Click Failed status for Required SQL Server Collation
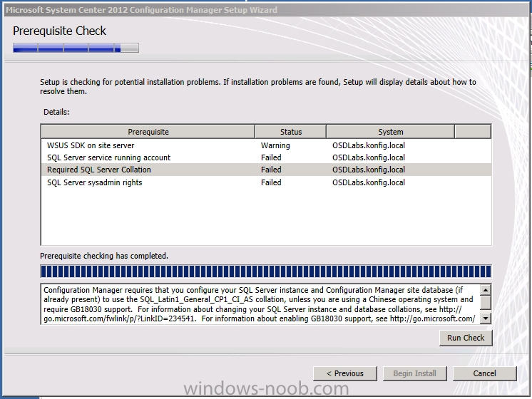The image size is (532, 399). pyautogui.click(x=271, y=170)
